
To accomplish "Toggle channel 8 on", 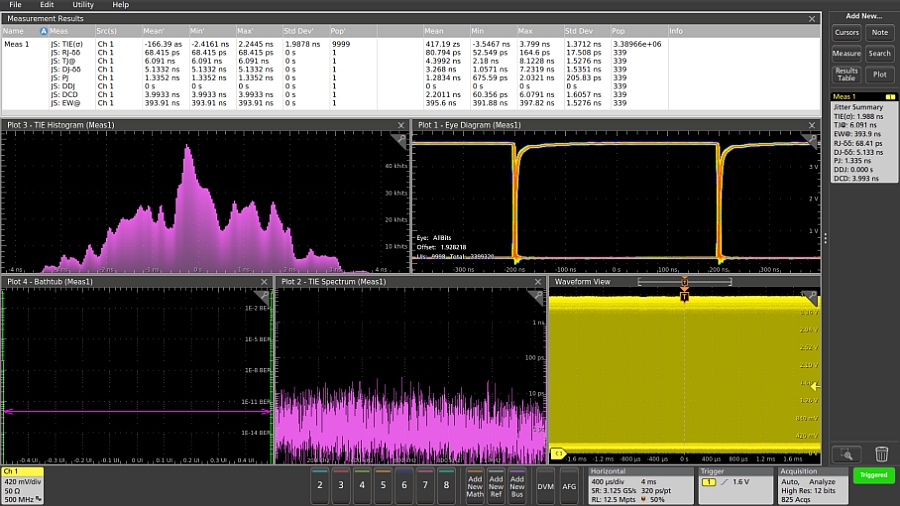I will [x=446, y=485].
